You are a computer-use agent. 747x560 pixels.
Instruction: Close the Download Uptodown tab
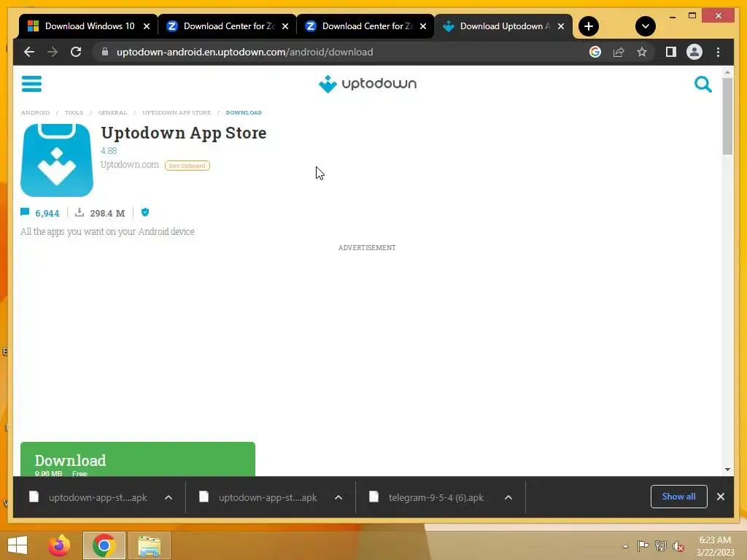[x=561, y=26]
